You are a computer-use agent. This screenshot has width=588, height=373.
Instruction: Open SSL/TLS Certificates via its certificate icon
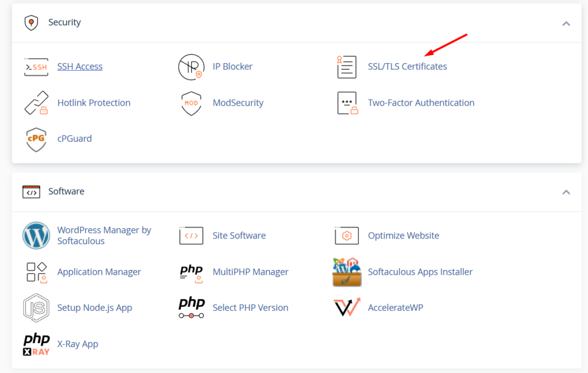click(346, 67)
